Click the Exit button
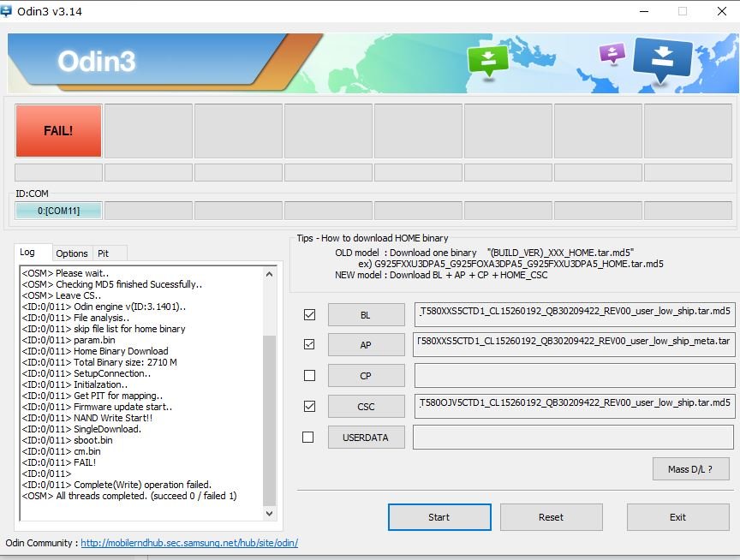The image size is (740, 560). coord(677,517)
